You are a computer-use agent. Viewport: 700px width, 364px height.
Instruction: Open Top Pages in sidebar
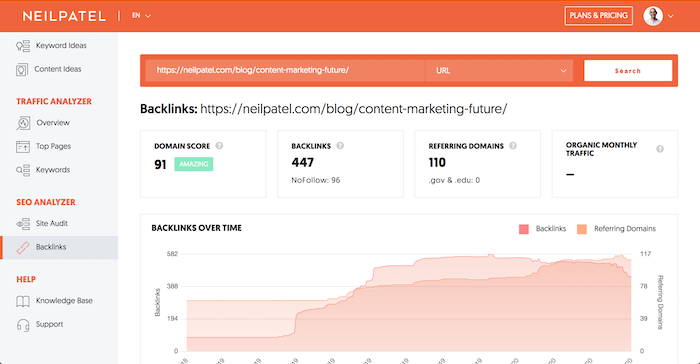tap(54, 146)
